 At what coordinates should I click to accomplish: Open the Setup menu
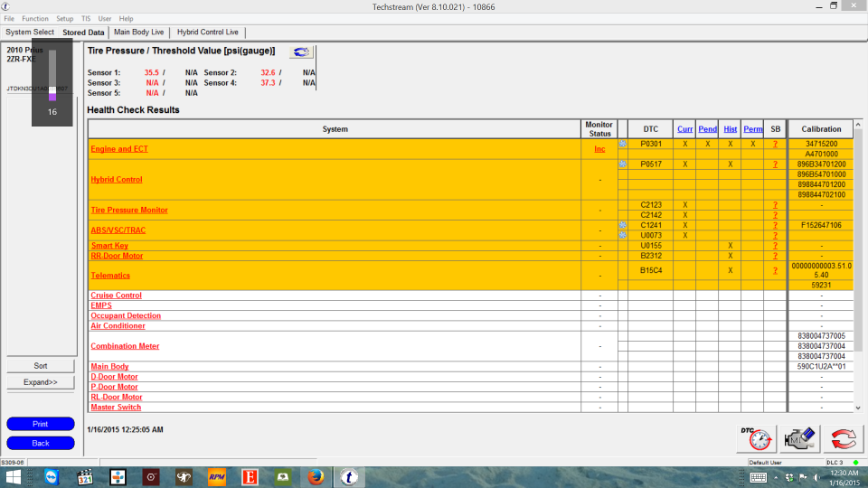pyautogui.click(x=65, y=18)
